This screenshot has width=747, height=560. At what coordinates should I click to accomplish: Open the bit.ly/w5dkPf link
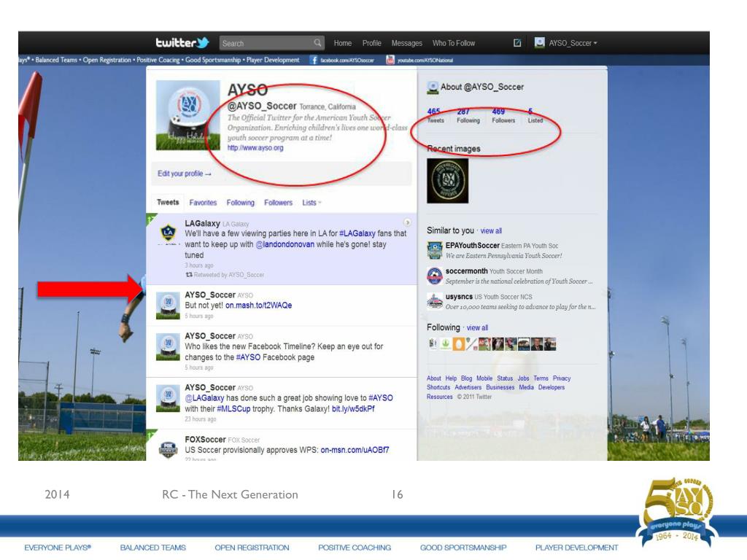click(353, 408)
